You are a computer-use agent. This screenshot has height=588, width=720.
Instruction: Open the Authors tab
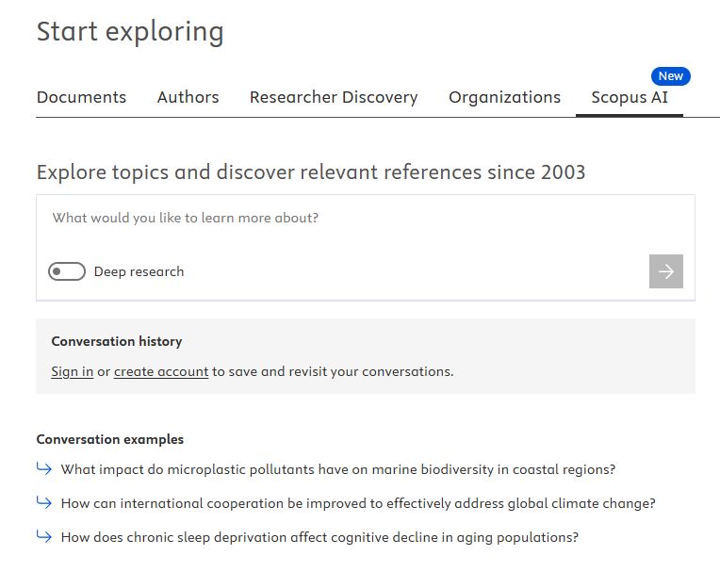tap(188, 97)
